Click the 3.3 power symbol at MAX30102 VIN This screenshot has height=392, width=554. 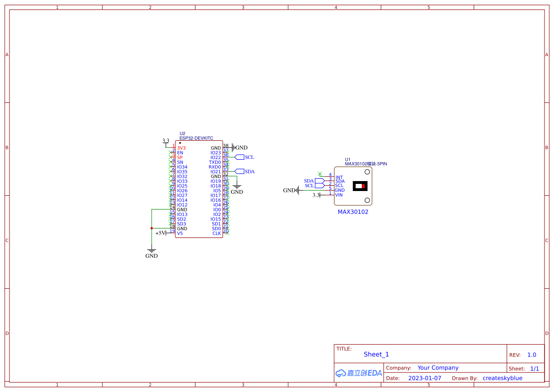click(x=317, y=195)
